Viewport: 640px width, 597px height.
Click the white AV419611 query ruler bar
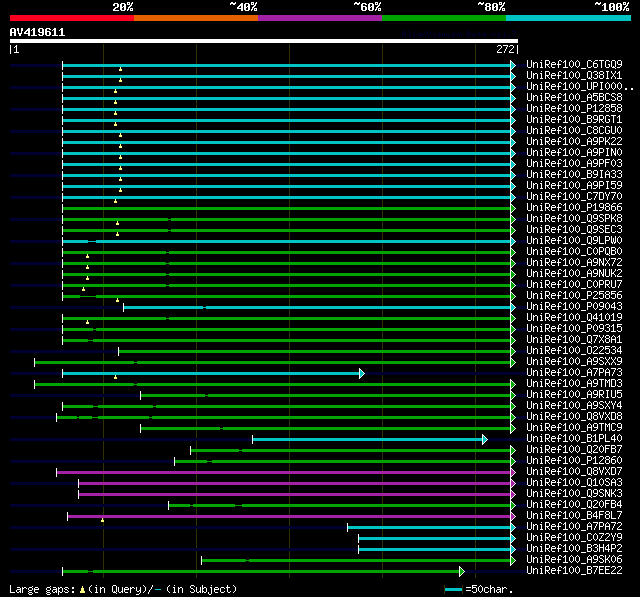pyautogui.click(x=264, y=41)
